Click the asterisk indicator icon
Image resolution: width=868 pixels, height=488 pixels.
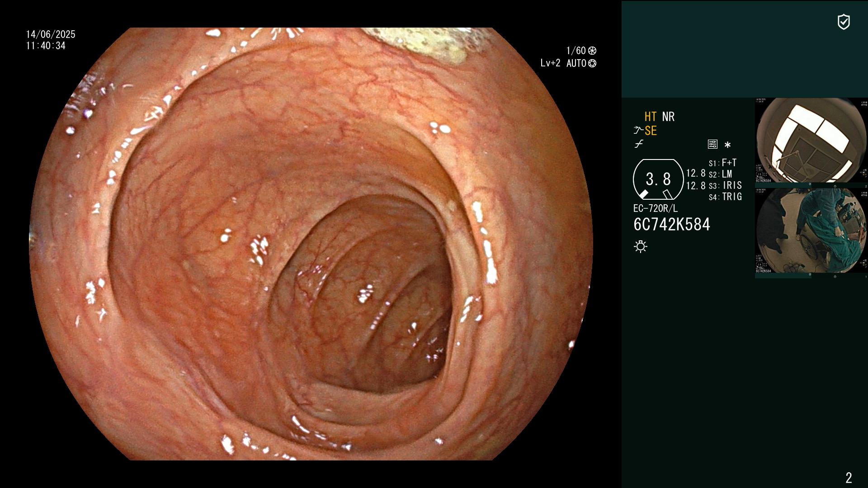tap(727, 145)
